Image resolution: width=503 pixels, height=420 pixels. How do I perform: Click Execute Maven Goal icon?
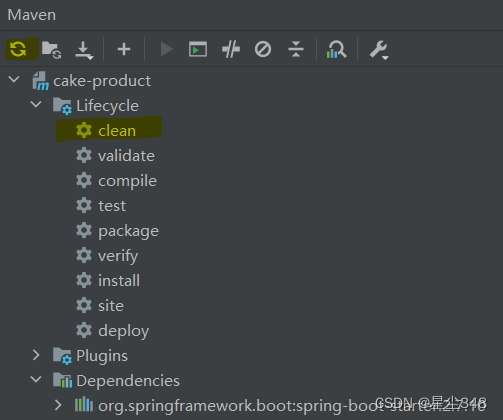[198, 50]
